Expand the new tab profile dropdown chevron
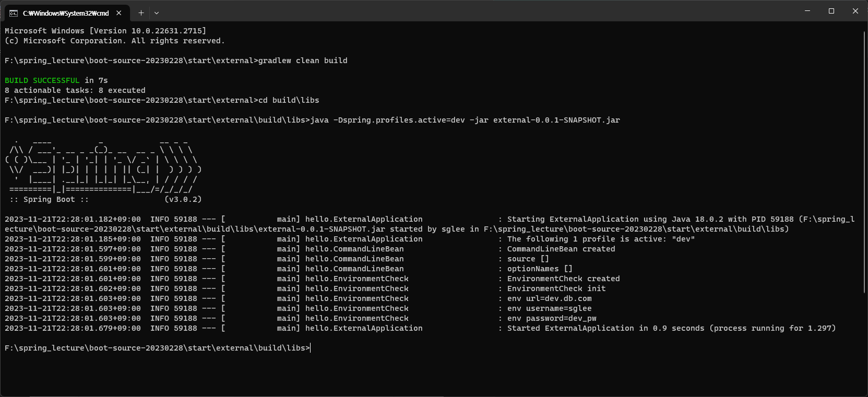The image size is (868, 397). (x=157, y=13)
